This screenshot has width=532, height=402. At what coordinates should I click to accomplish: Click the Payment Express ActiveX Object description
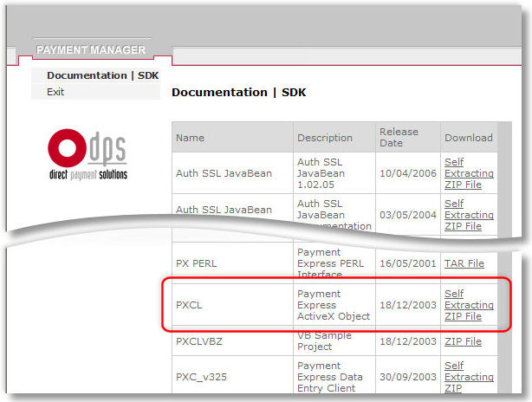334,305
